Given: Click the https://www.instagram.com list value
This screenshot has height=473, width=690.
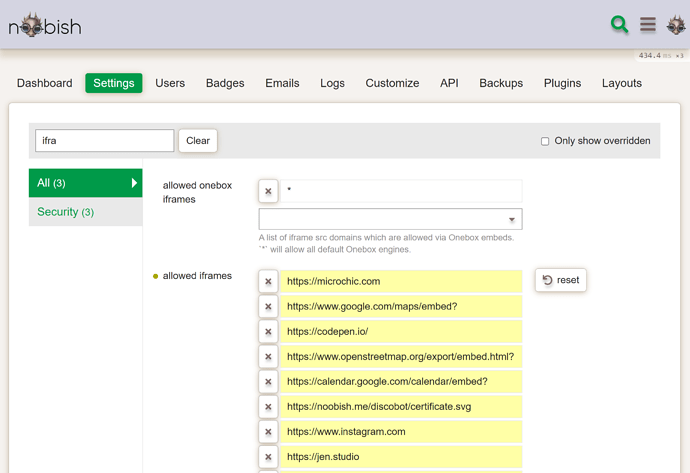Looking at the screenshot, I should tap(401, 432).
